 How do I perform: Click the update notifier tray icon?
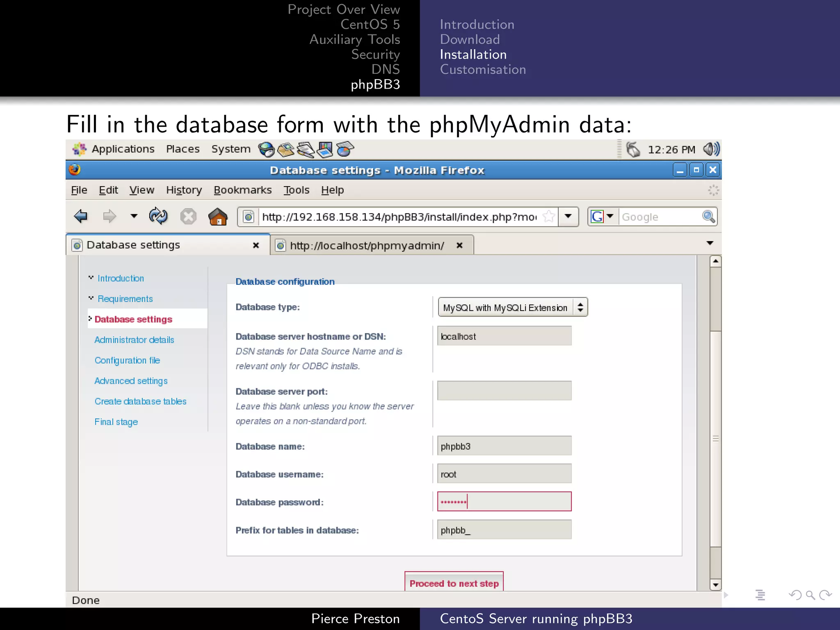pos(633,149)
